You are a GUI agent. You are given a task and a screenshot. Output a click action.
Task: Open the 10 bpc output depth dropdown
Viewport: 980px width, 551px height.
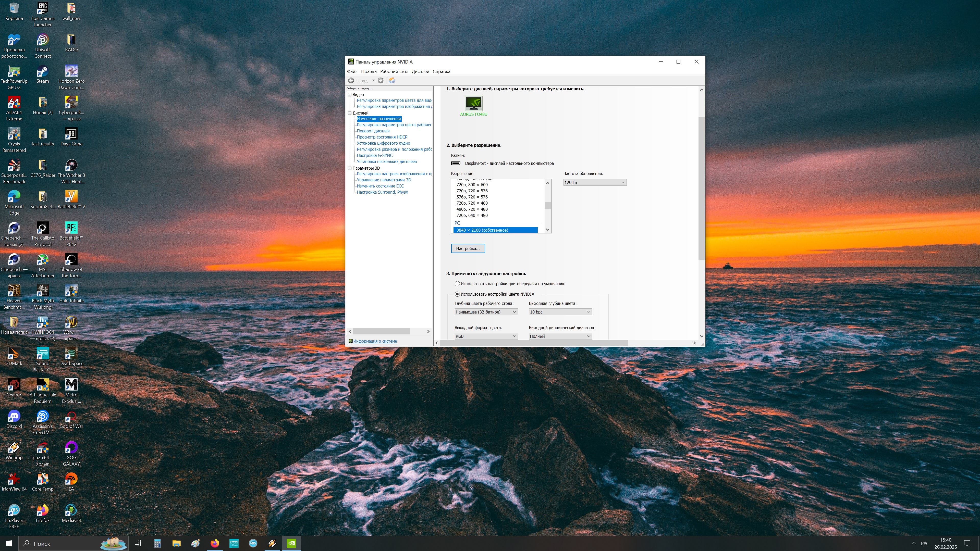pos(560,312)
